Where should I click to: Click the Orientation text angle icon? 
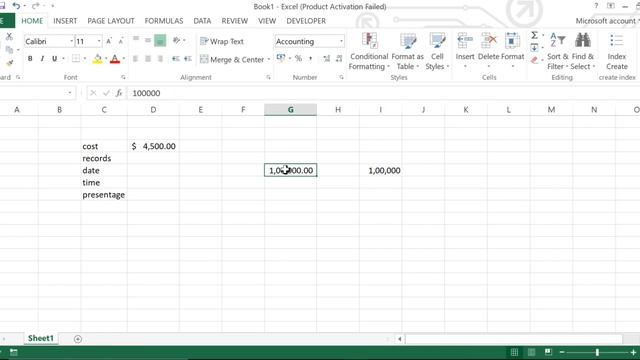[x=176, y=40]
